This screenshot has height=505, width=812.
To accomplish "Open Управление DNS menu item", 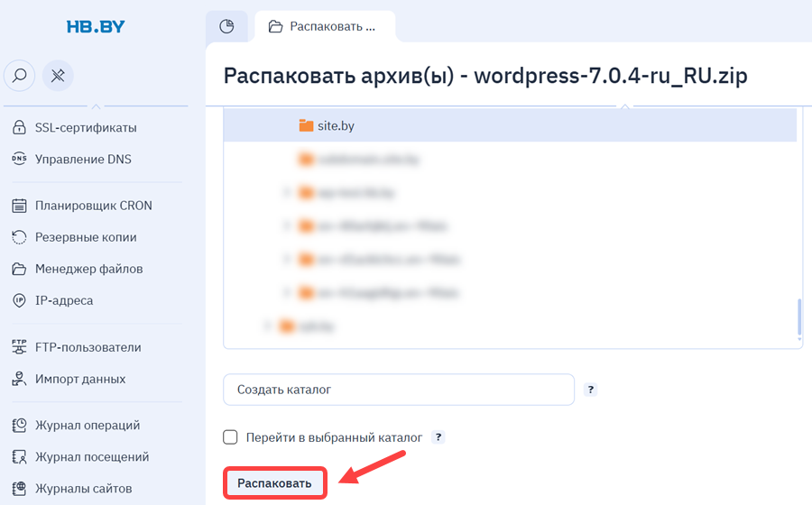I will (83, 159).
